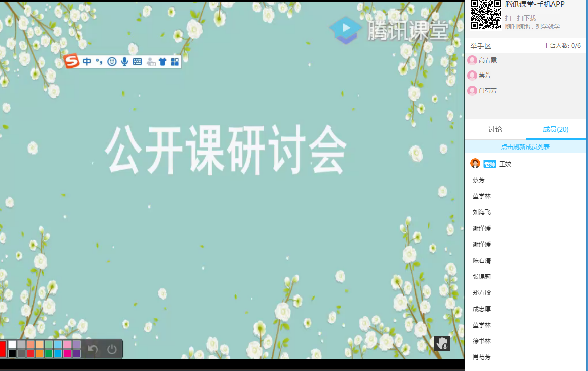Switch to the 讨论 tab
Viewport: 588px width, 371px height.
click(x=494, y=129)
